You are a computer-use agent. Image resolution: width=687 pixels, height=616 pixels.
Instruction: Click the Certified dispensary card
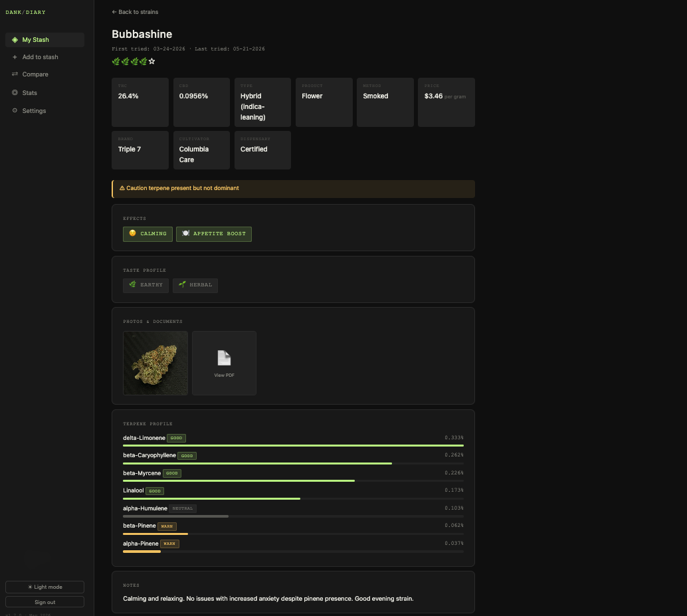(x=263, y=150)
